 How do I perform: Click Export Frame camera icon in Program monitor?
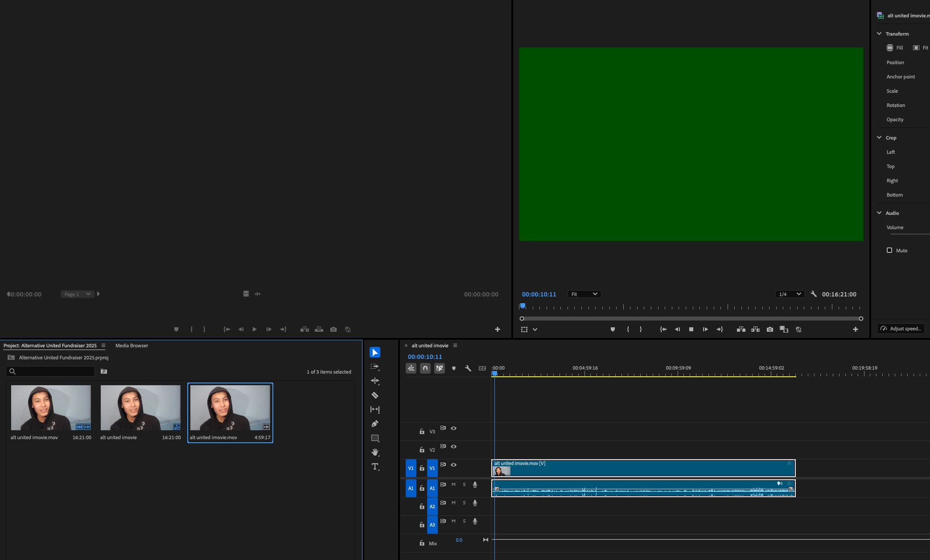coord(770,329)
